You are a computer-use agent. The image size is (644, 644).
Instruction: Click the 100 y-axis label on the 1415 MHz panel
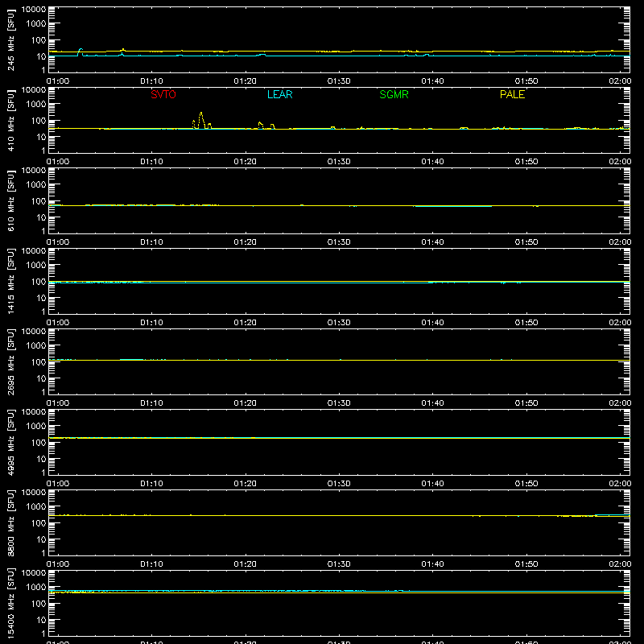click(x=39, y=281)
